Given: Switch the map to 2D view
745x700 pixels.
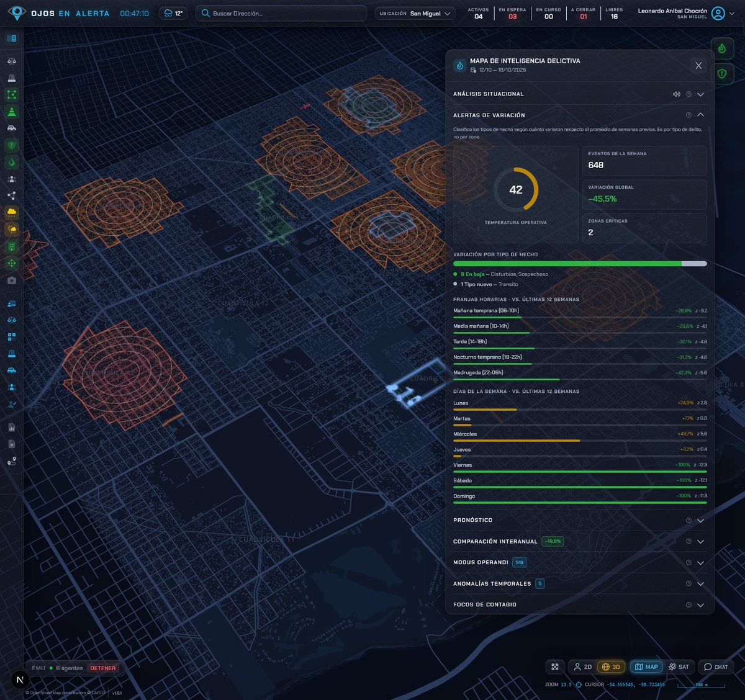Looking at the screenshot, I should coord(582,667).
